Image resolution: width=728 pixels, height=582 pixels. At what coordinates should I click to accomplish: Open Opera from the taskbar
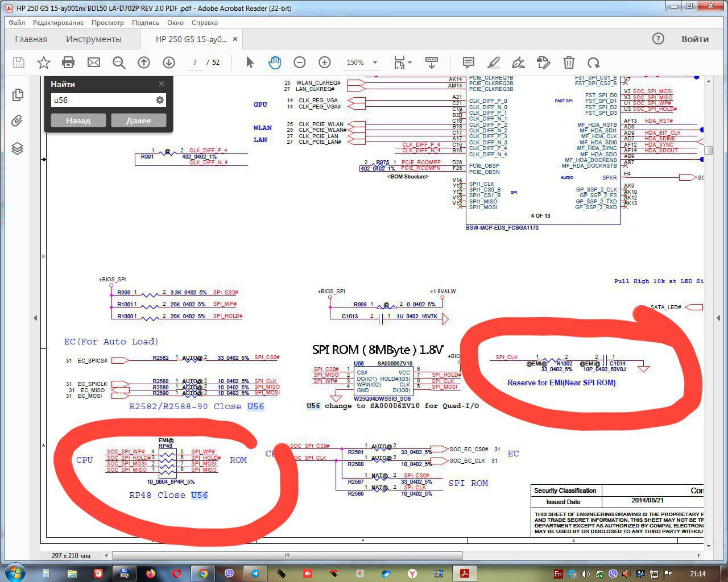pyautogui.click(x=177, y=573)
